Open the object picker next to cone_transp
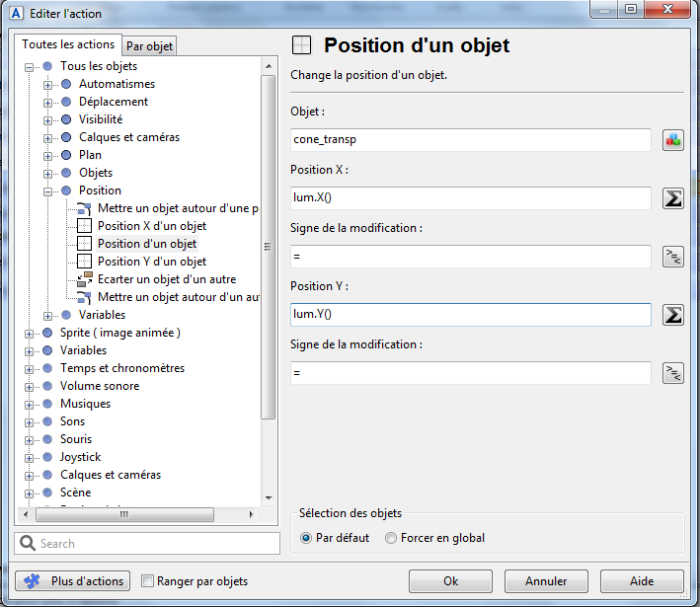Image resolution: width=700 pixels, height=607 pixels. (x=672, y=140)
